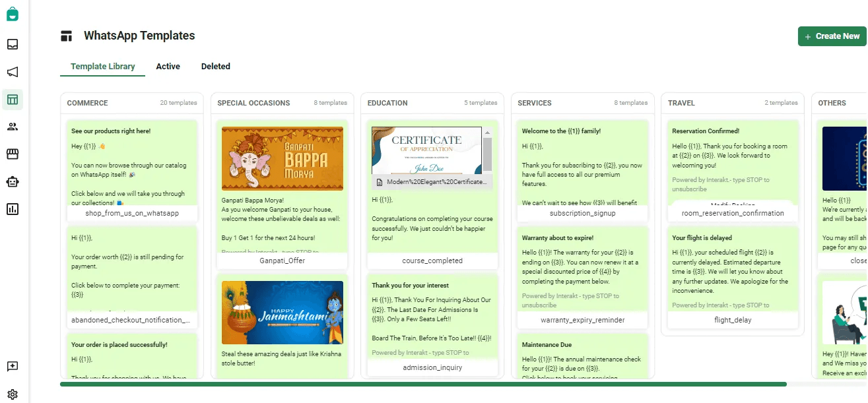Viewport: 868px width, 403px height.
Task: Open the Modern Elegant Certificate attachment
Action: click(x=432, y=181)
